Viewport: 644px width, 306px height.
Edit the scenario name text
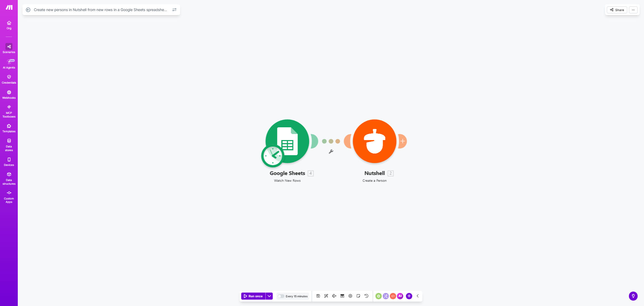(x=100, y=10)
